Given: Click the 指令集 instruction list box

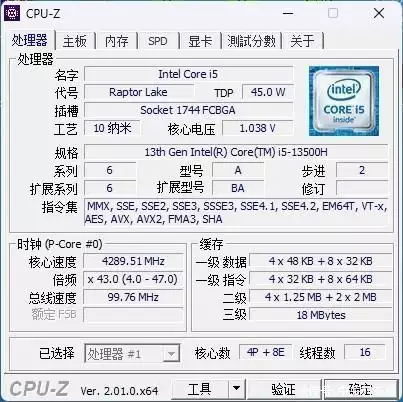Looking at the screenshot, I should (x=236, y=213).
